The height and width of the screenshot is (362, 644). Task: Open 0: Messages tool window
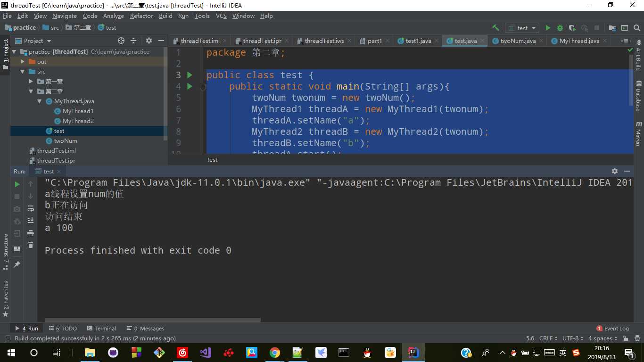pos(145,329)
